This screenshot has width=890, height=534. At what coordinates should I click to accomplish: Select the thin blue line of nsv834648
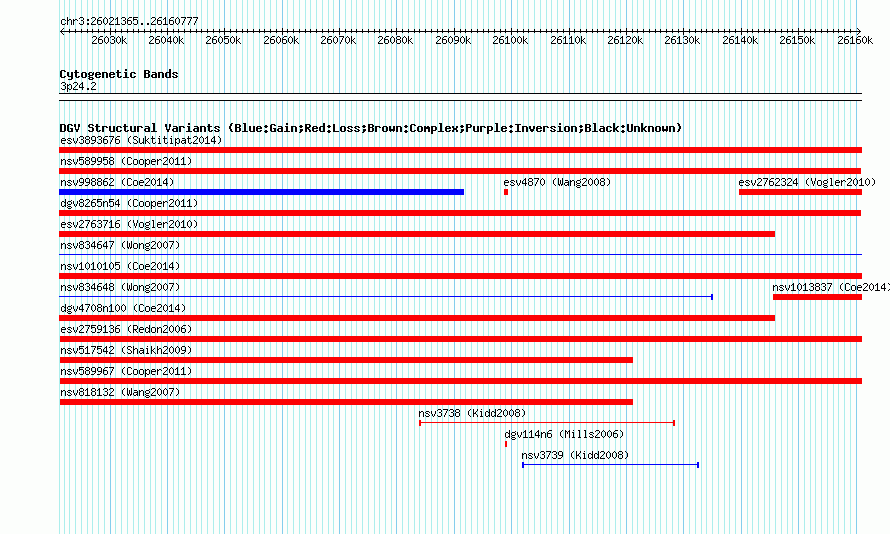coord(386,297)
